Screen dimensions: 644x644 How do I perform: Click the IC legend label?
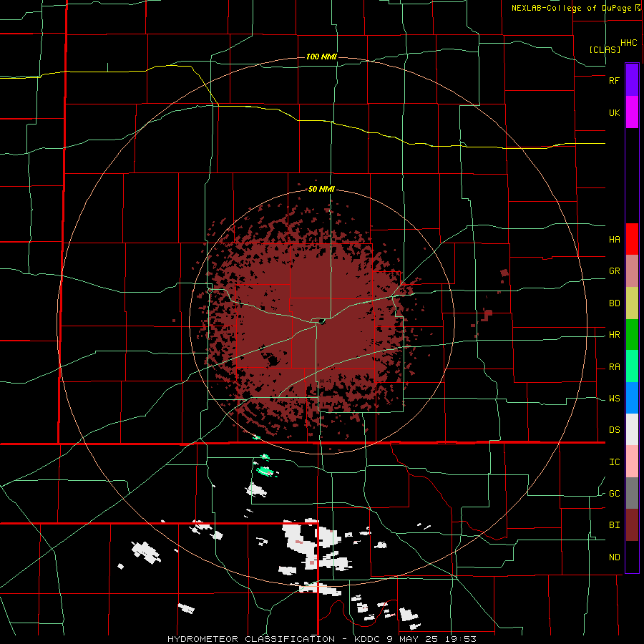click(x=614, y=462)
